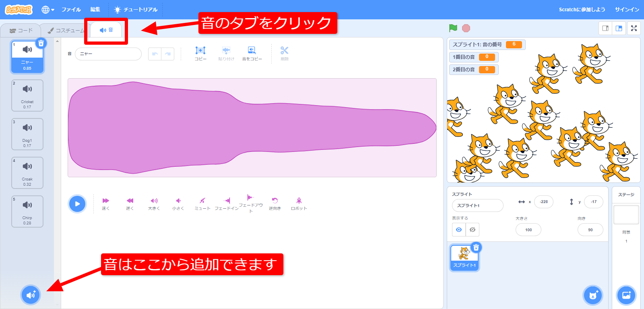Click the undo button in sound editor
Screen dimensions: 644x309
[155, 54]
